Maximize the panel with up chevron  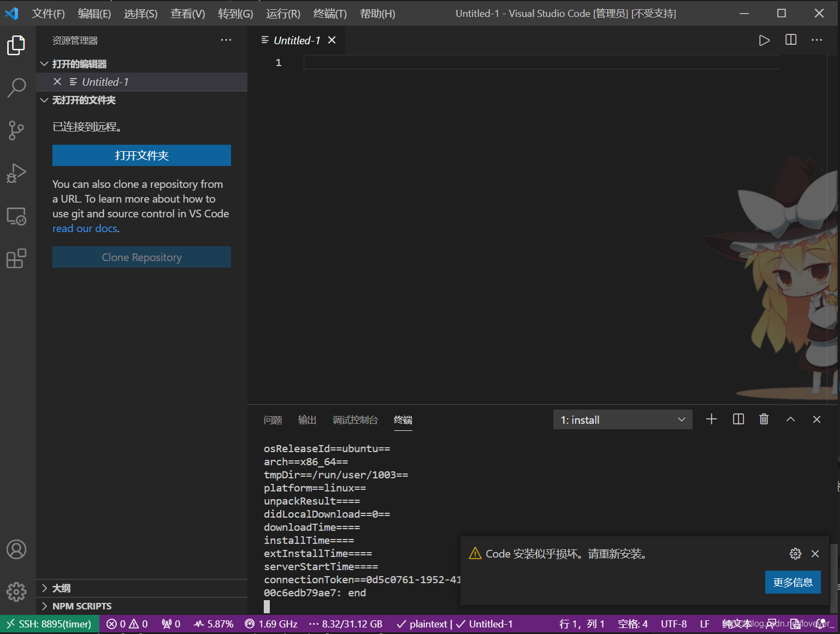790,419
